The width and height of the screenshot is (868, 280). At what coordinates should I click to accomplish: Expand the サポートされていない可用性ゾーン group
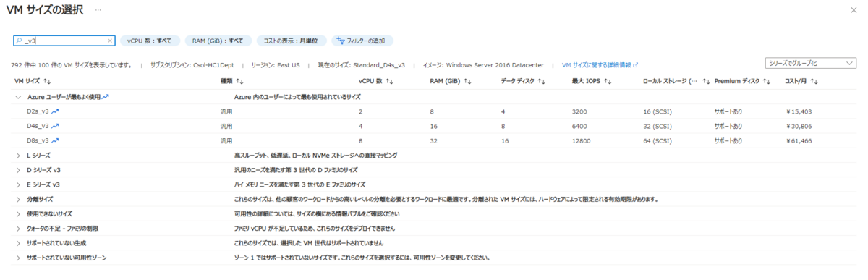18,258
